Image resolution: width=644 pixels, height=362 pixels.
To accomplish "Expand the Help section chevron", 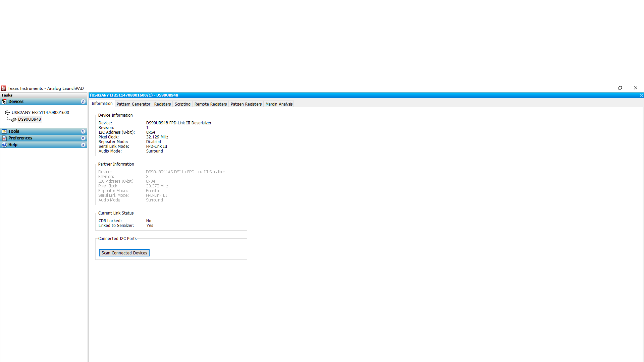I will 83,145.
